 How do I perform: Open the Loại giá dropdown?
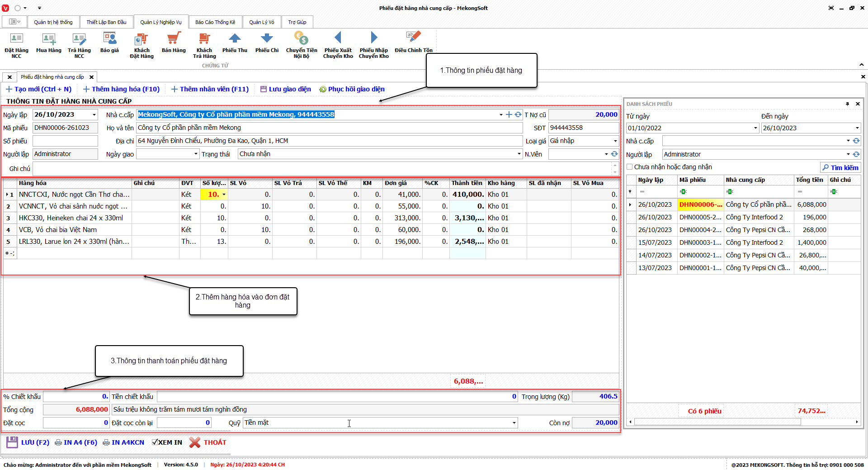[x=615, y=141]
